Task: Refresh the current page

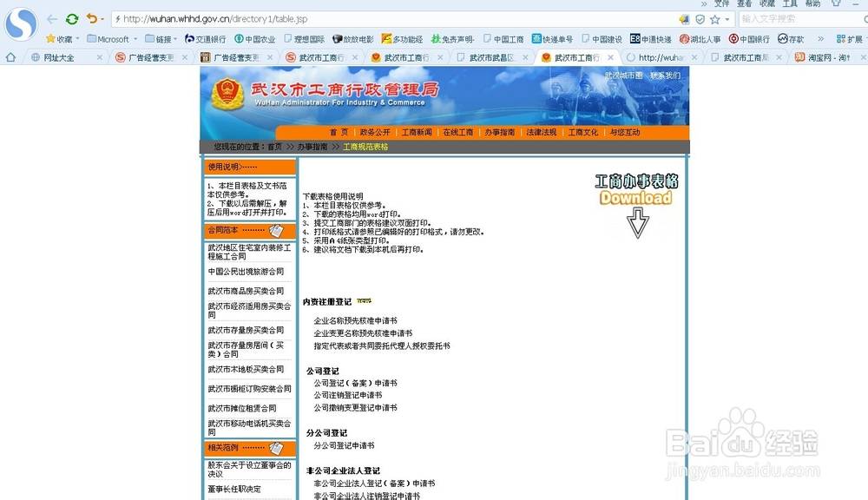Action: (71, 18)
